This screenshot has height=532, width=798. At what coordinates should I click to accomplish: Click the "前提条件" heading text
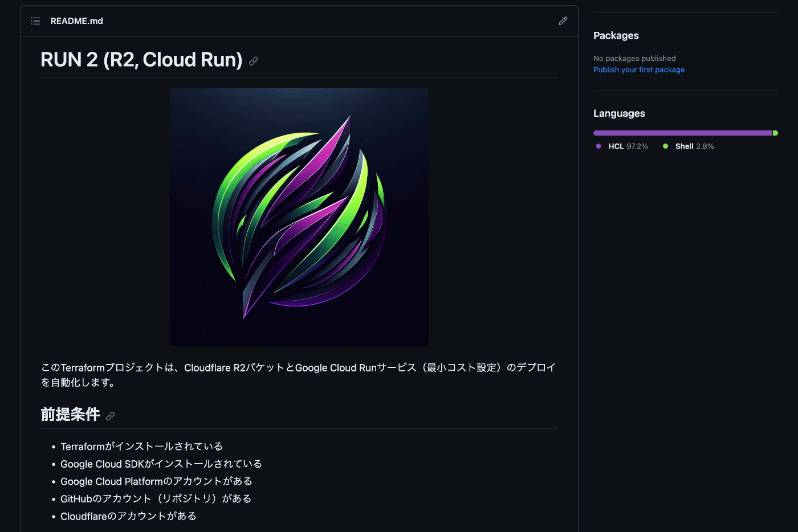(x=71, y=415)
